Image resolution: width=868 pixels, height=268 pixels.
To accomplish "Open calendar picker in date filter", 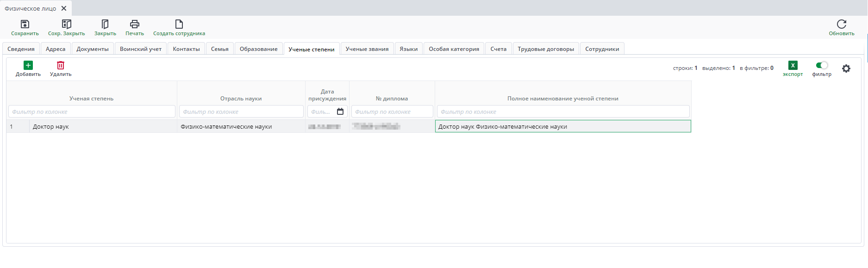I will 340,112.
